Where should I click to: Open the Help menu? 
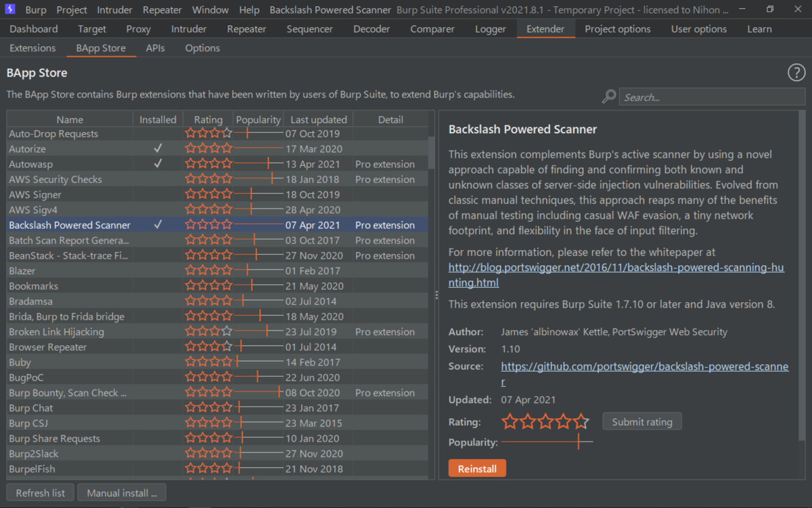pyautogui.click(x=249, y=9)
